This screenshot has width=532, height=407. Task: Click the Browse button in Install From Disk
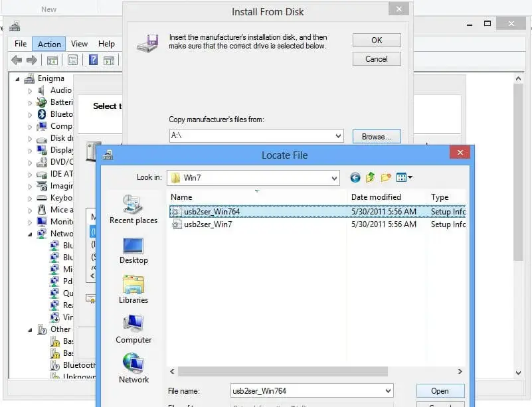(376, 137)
